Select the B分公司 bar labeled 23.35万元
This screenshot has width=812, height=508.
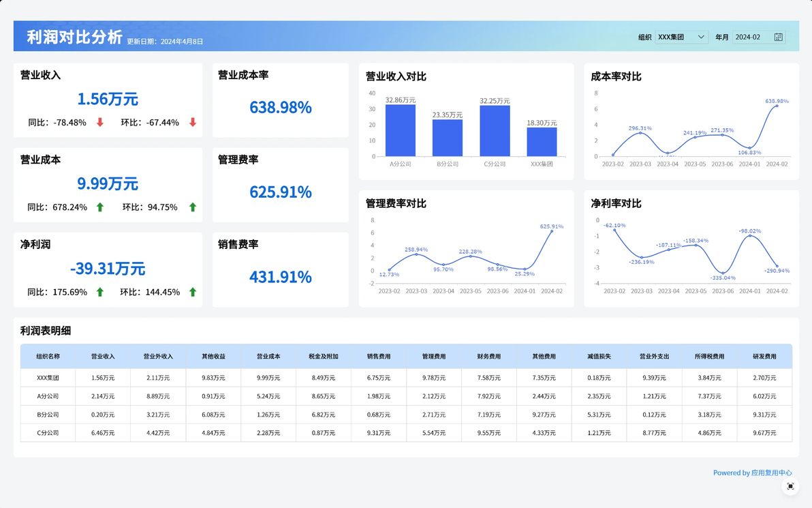tap(448, 138)
